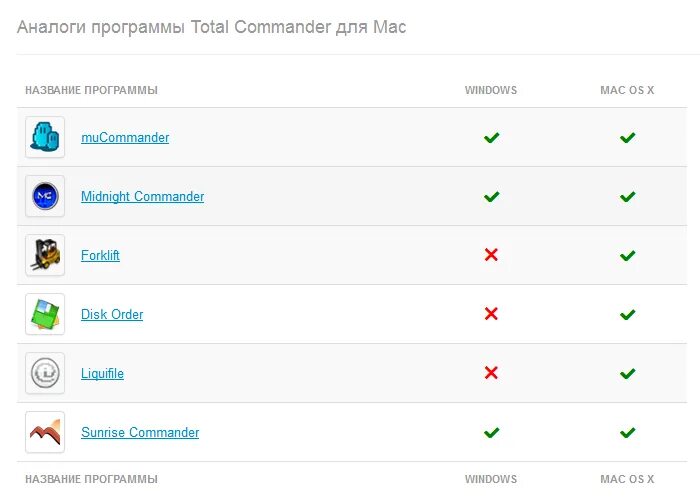Click the Disk Order green floppy icon
Viewport: 700px width, 500px height.
(45, 314)
